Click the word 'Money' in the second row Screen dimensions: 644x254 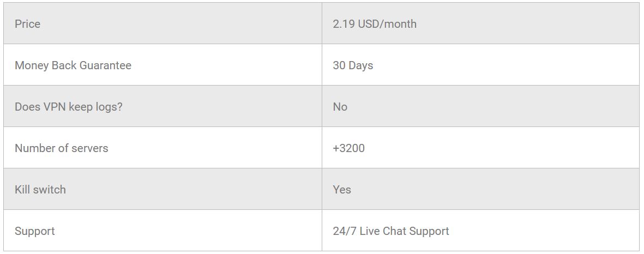pyautogui.click(x=32, y=65)
